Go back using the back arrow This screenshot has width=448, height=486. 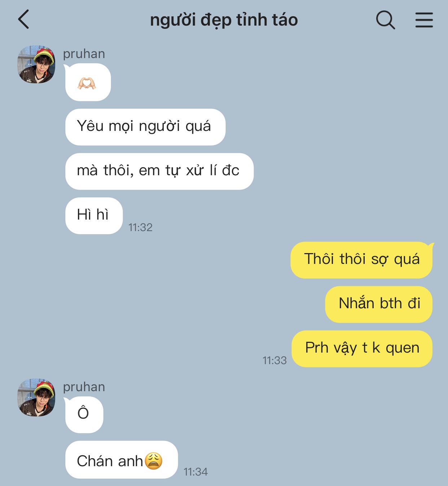coord(23,19)
